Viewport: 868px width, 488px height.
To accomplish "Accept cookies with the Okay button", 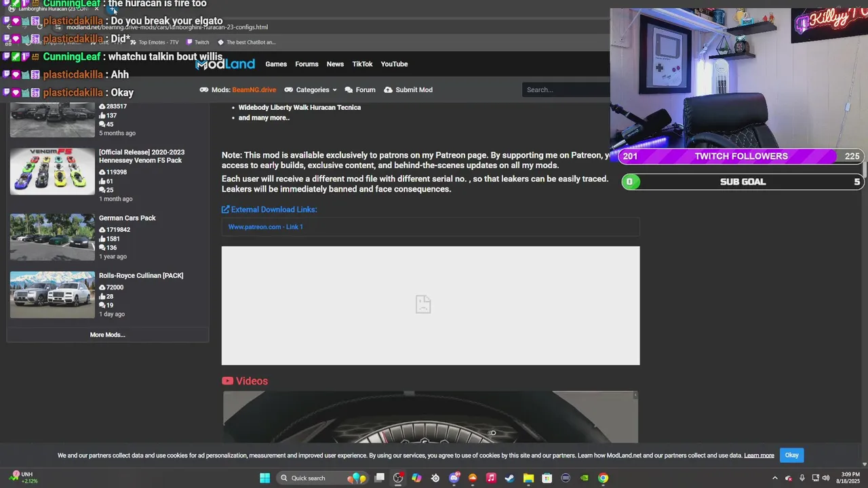I will point(791,455).
